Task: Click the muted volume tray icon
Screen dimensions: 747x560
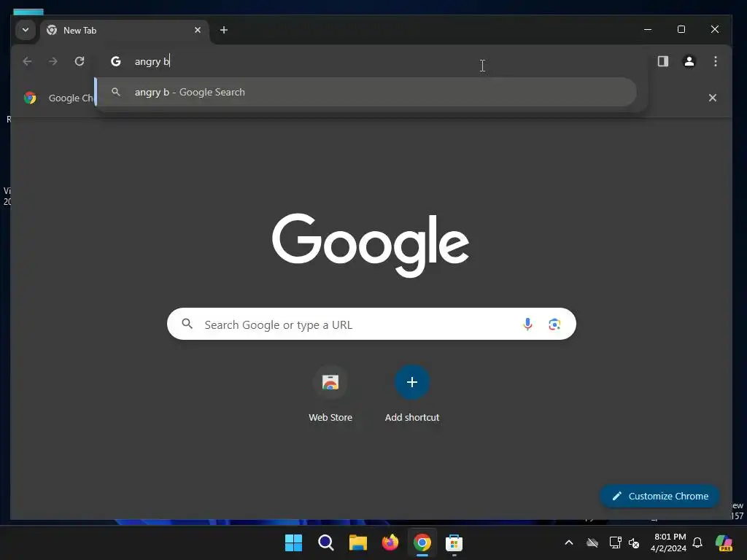Action: click(634, 542)
